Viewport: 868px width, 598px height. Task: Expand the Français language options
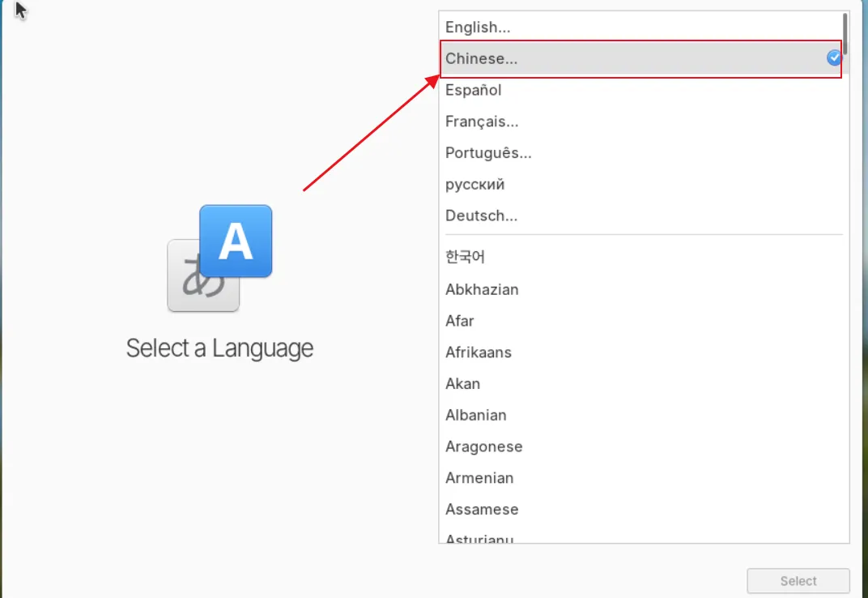(x=482, y=122)
